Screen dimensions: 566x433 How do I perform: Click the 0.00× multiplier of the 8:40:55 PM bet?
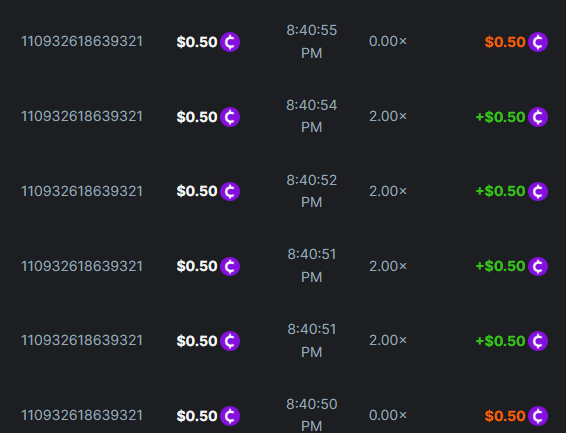coord(388,41)
